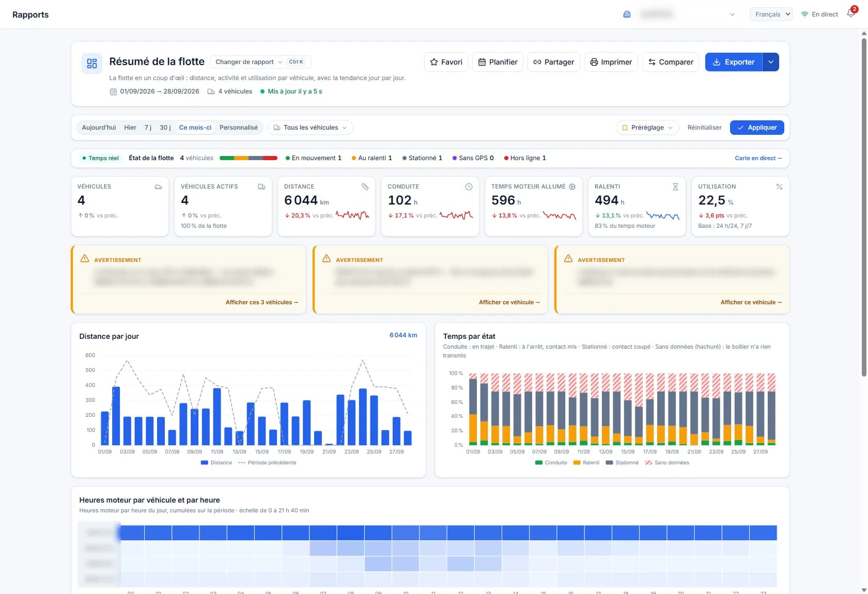Open the Français language dropdown
Screen dimensions: 868x594
(x=771, y=14)
